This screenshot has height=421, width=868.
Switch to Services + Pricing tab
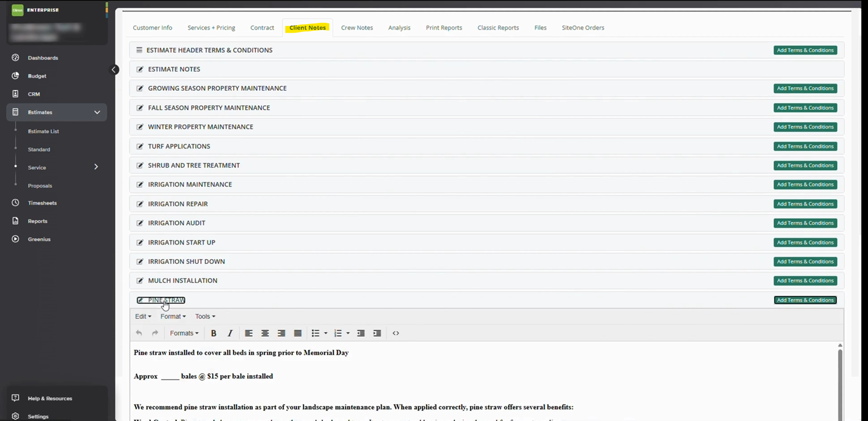click(x=211, y=28)
